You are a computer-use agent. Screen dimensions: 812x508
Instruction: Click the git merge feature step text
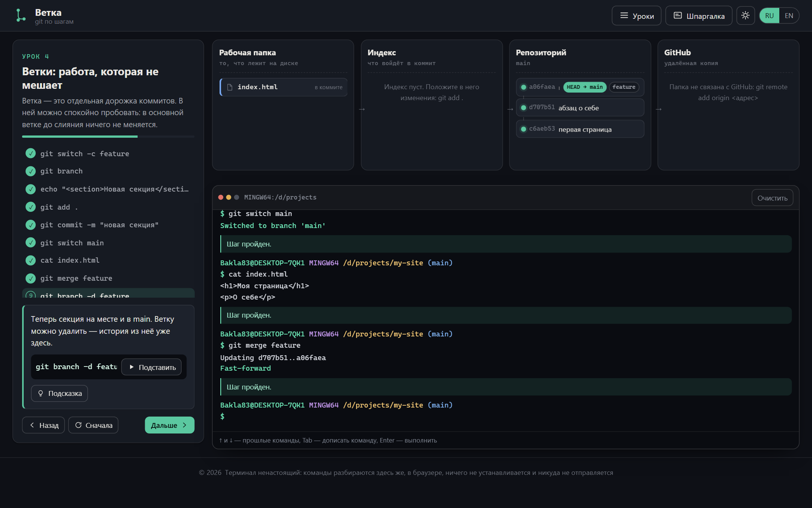click(x=76, y=278)
